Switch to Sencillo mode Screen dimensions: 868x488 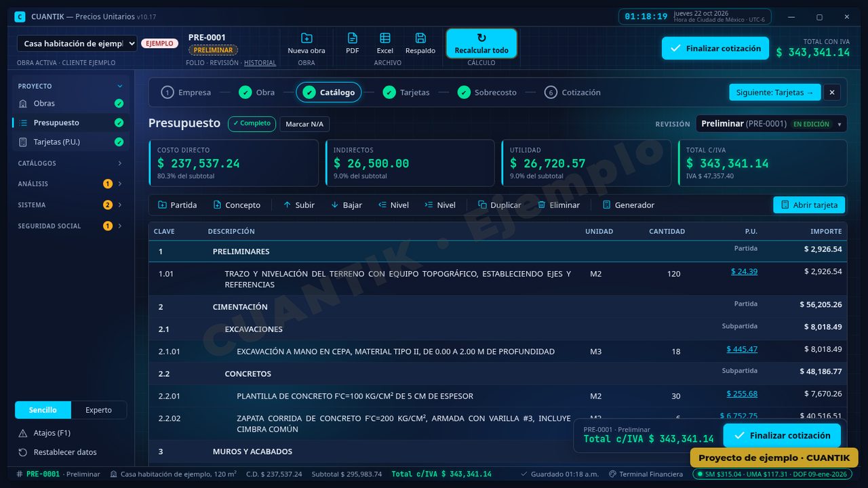43,410
